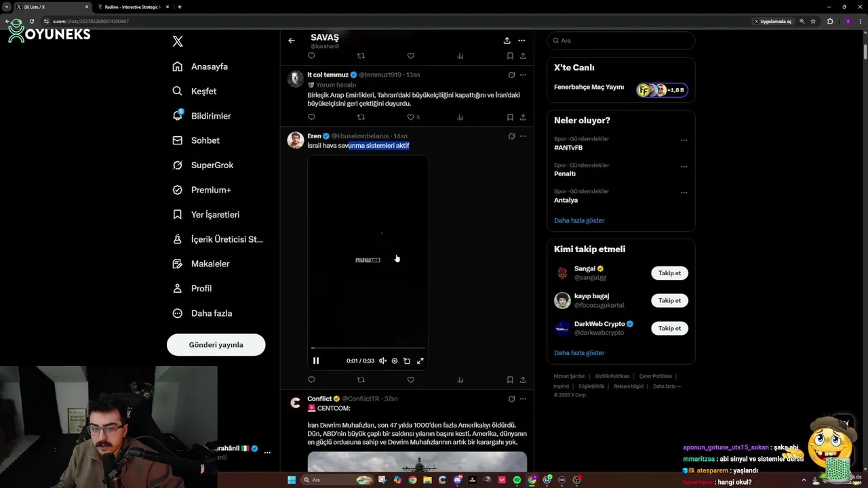View analytics of lt col temmuz post

coord(460,117)
